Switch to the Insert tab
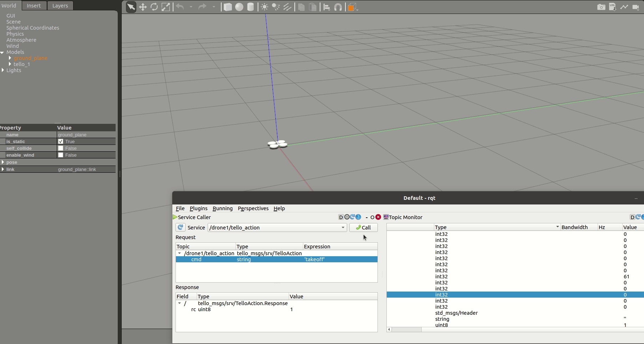644x344 pixels. tap(34, 6)
